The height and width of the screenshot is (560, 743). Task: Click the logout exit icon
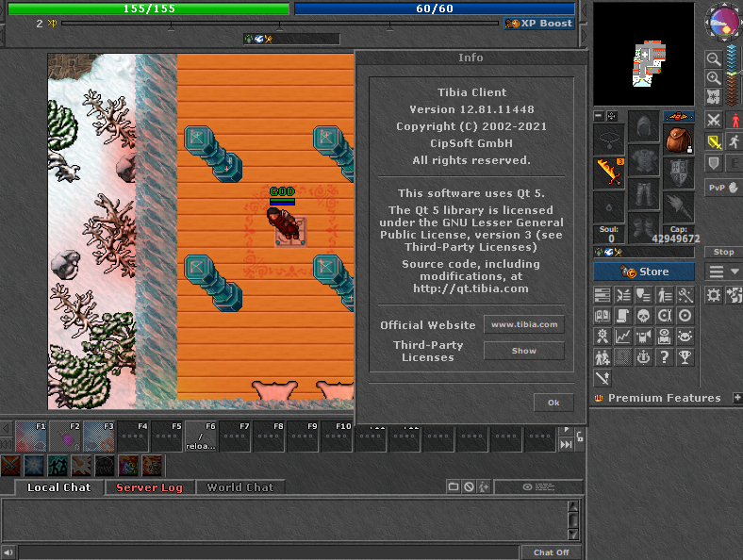pyautogui.click(x=735, y=296)
